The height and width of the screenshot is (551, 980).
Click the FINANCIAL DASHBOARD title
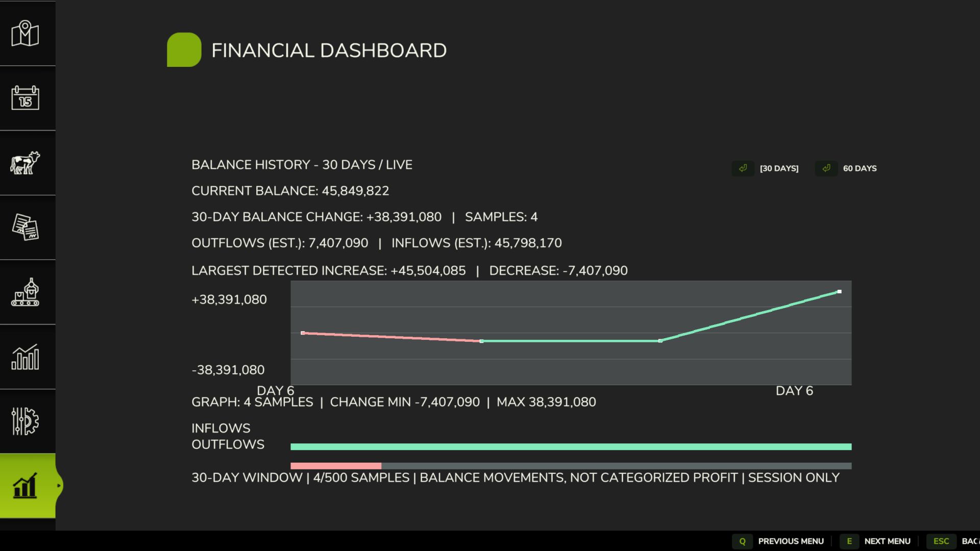[x=329, y=51]
